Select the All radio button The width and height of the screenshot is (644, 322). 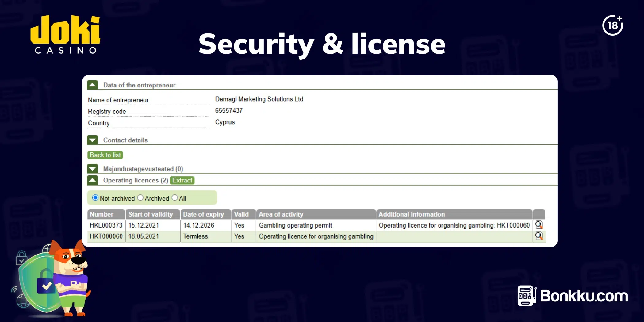tap(175, 198)
